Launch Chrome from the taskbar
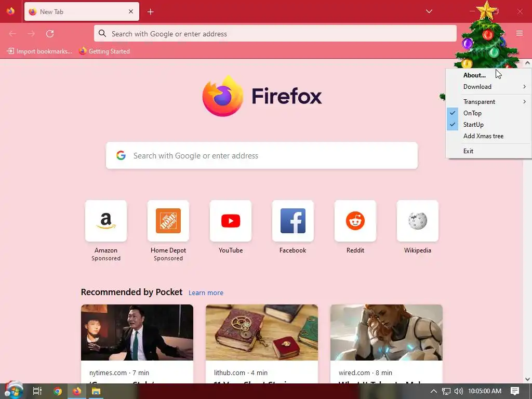532x399 pixels. point(58,391)
